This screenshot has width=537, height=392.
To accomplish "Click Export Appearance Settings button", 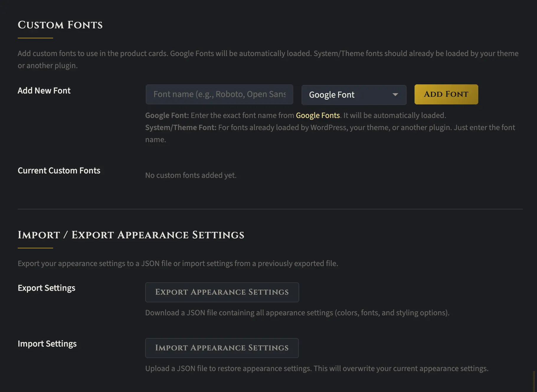I will [222, 292].
